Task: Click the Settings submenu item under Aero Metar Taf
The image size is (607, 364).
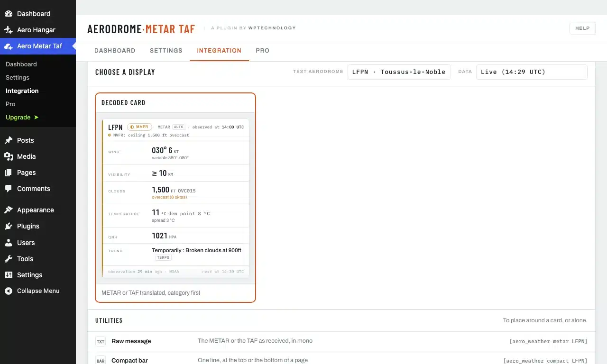Action: (x=18, y=77)
